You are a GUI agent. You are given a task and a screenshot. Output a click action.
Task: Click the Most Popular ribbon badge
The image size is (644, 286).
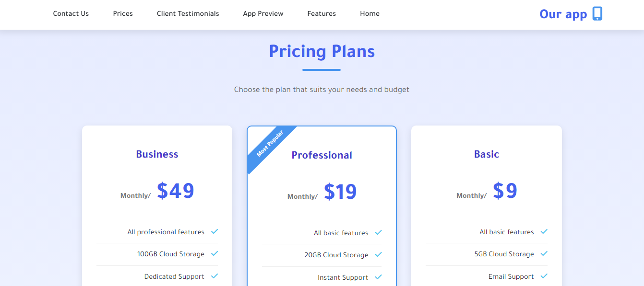(270, 144)
